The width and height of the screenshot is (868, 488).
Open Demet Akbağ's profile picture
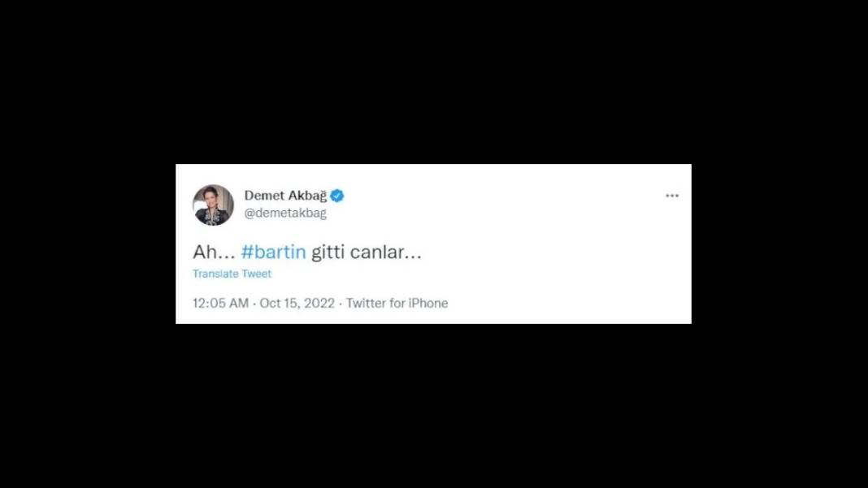[213, 205]
